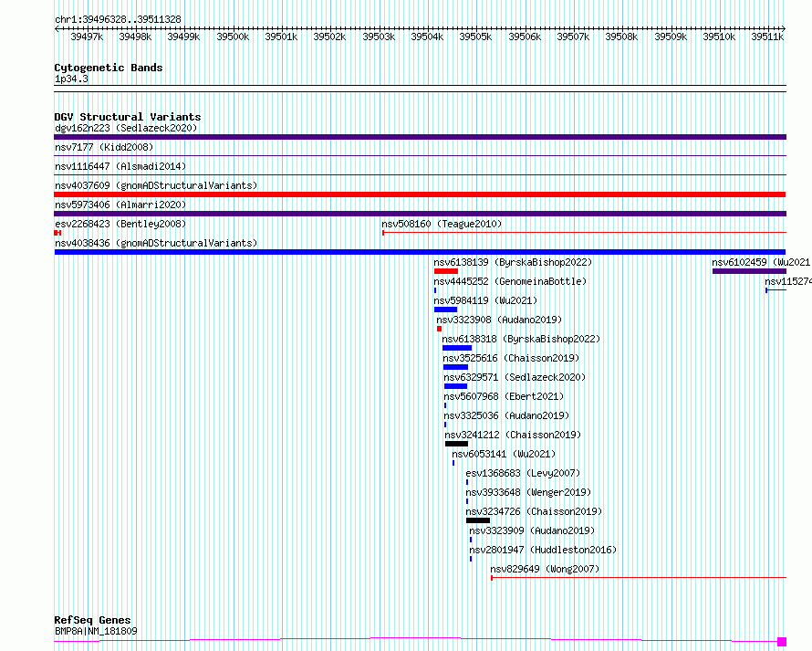The width and height of the screenshot is (812, 651).
Task: Click the dgv162n223 (Sedlazeck2020) variant label
Action: point(126,128)
